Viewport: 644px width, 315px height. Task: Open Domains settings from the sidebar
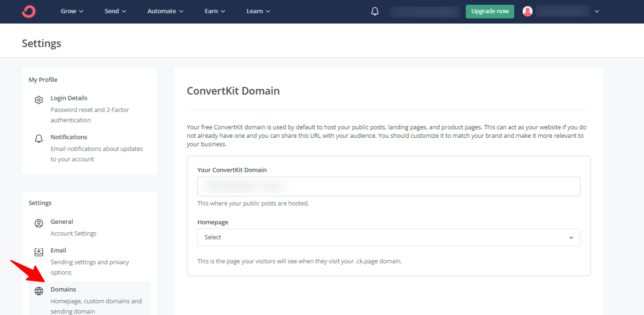point(63,289)
